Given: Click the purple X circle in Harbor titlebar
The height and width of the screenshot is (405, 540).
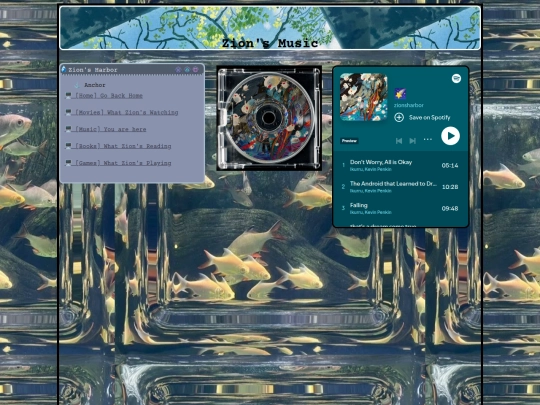Looking at the screenshot, I should coord(178,70).
